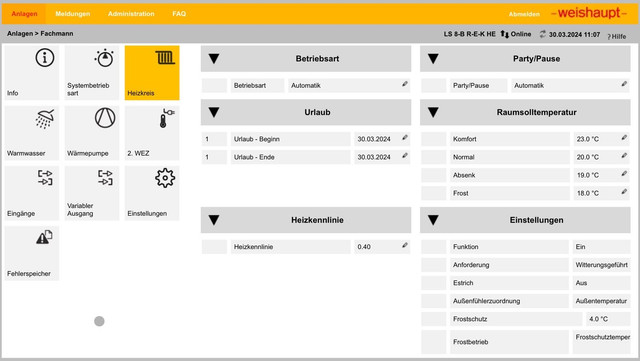The height and width of the screenshot is (361, 640).
Task: Open the Warmwasser shower tile
Action: coord(32,133)
